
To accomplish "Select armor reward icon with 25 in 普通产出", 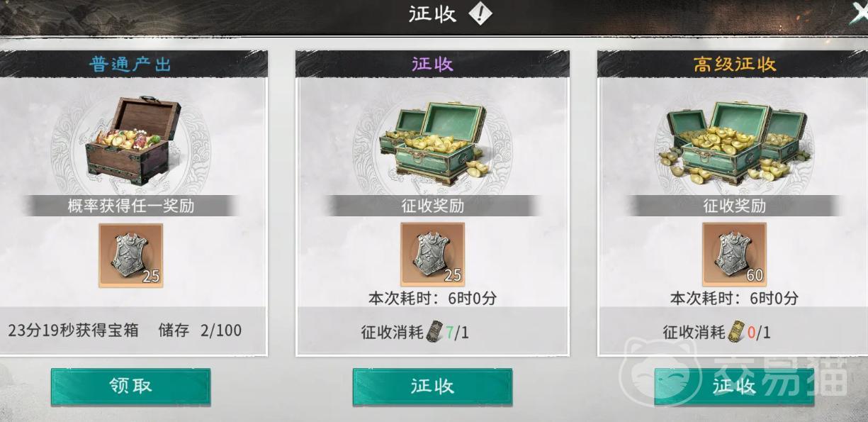I will 131,255.
